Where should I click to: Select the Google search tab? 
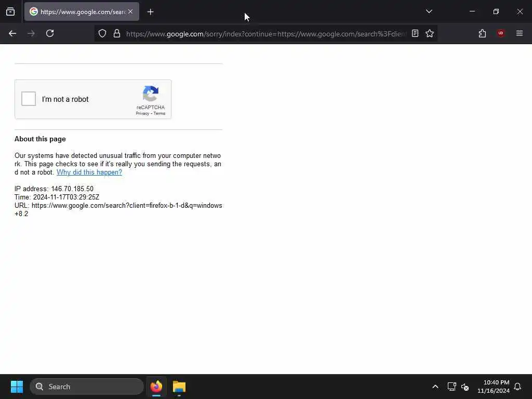[x=82, y=11]
